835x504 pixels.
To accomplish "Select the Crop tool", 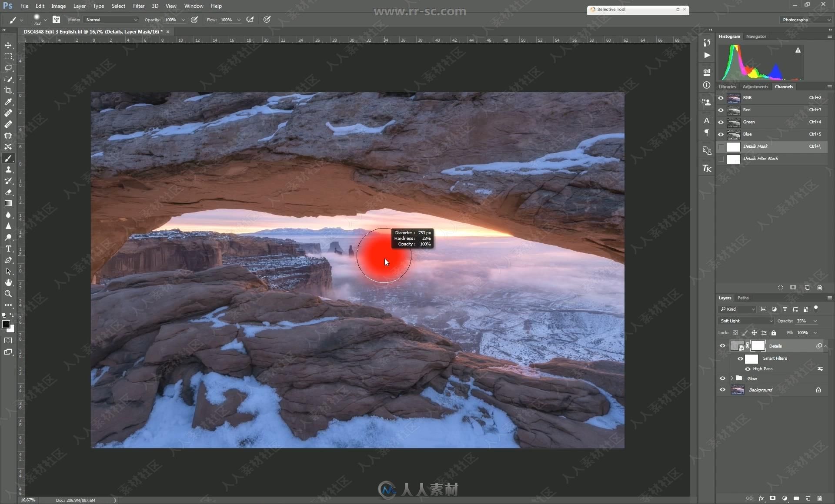I will [x=8, y=90].
